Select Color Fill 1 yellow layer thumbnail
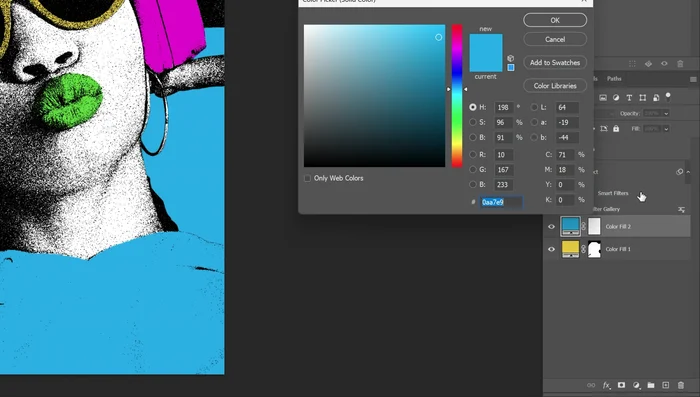 570,249
